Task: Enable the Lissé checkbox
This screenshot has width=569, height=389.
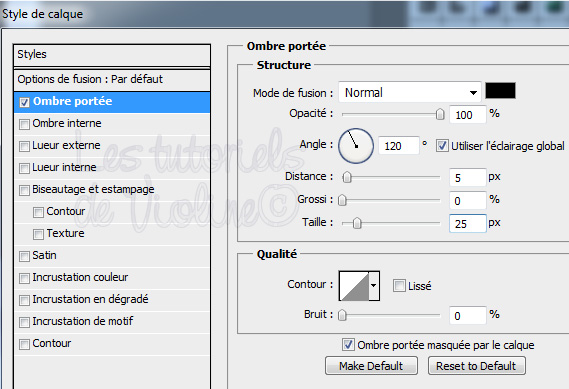Action: (399, 286)
